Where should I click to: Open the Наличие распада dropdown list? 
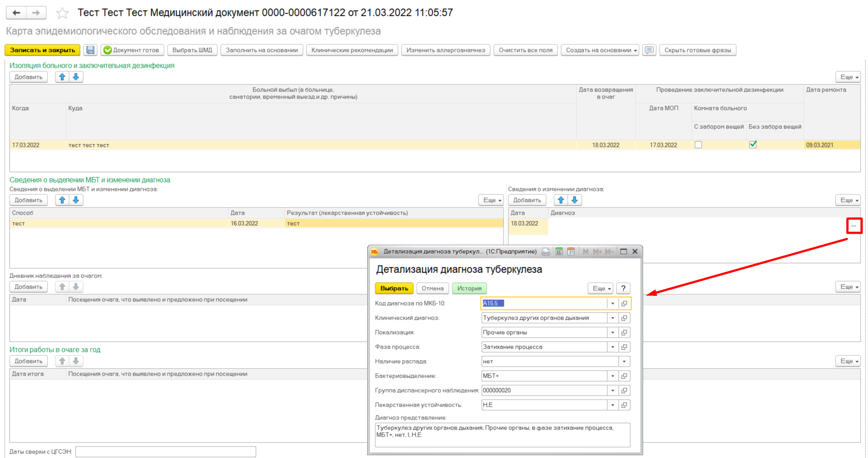click(624, 362)
